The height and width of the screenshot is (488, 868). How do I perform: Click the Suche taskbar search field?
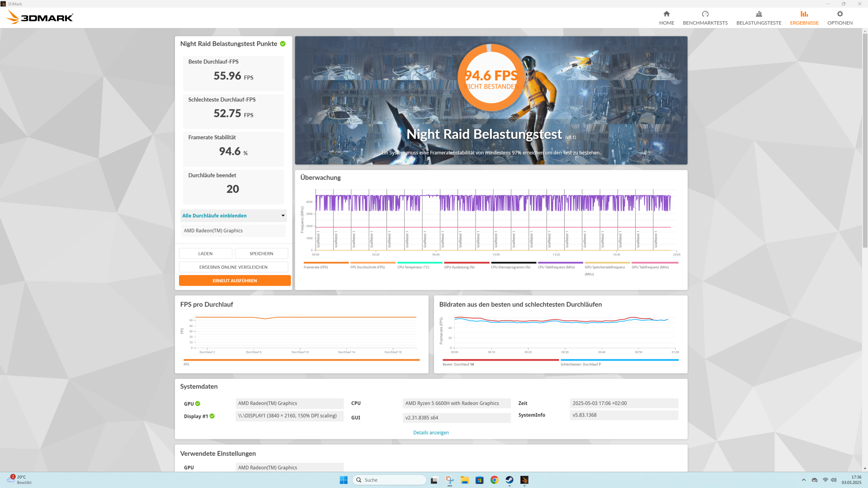click(x=389, y=480)
